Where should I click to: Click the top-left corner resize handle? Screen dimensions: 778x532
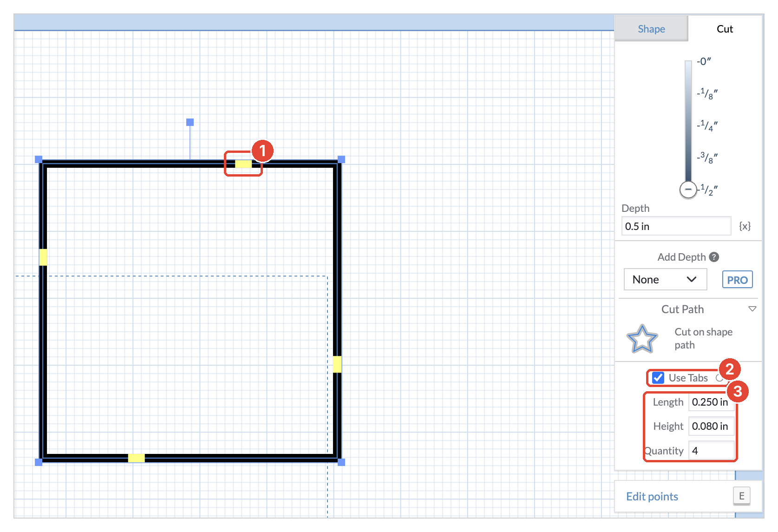[x=39, y=159]
